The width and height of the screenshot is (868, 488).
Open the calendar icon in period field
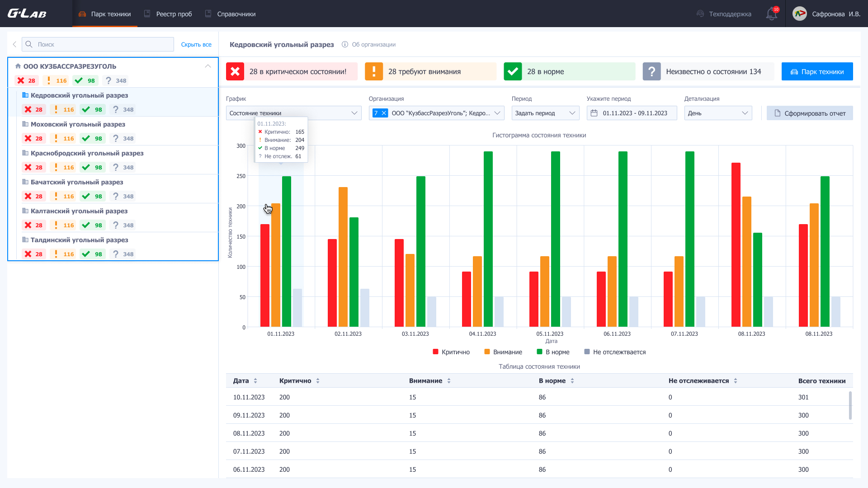click(594, 113)
